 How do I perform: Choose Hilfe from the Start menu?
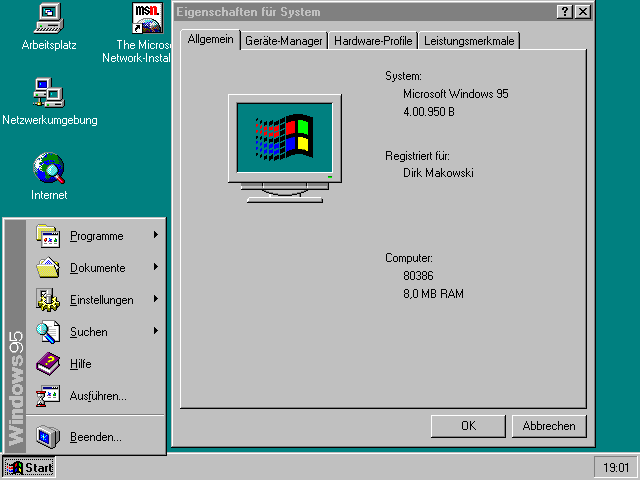[x=96, y=364]
